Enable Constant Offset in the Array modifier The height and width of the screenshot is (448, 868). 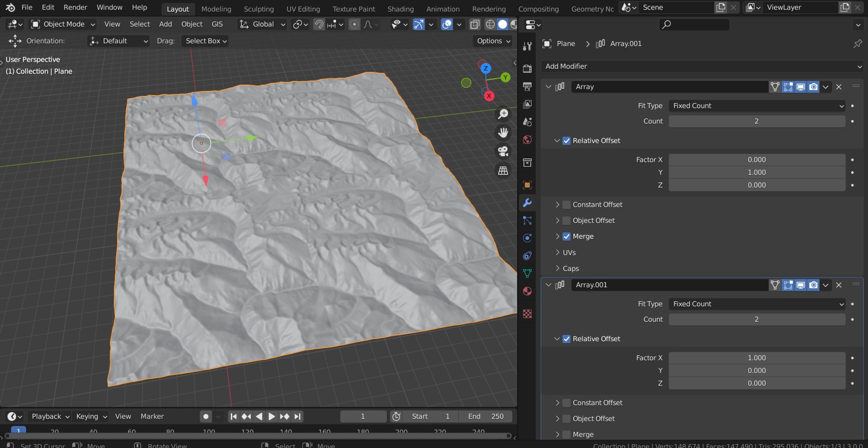(566, 205)
